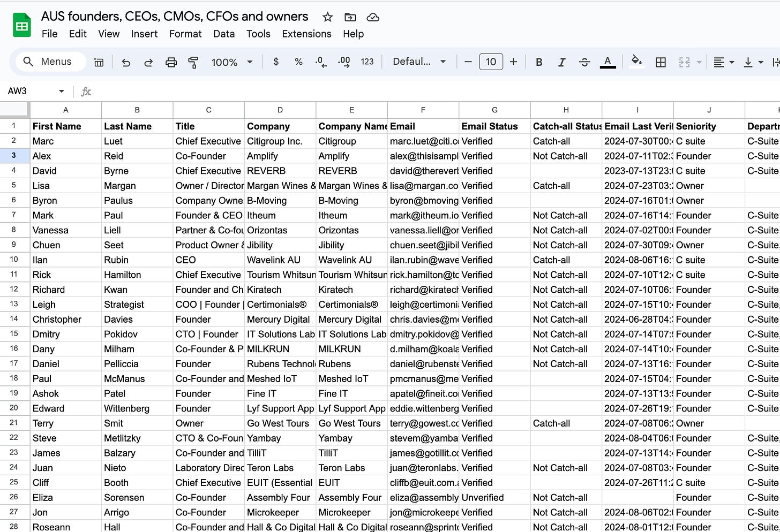Format selection as currency
This screenshot has width=780, height=532.
[x=276, y=62]
